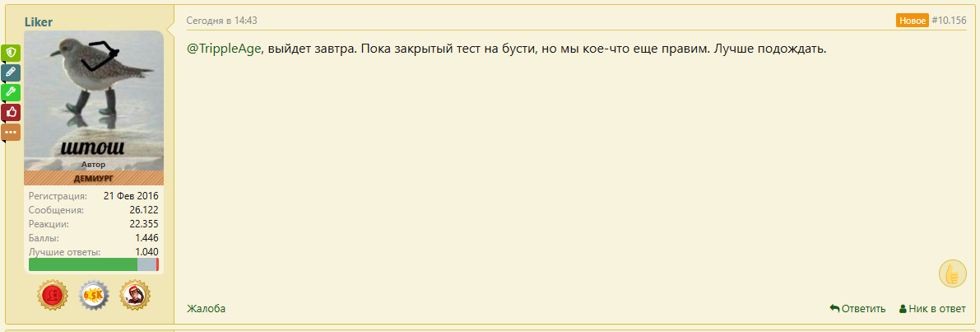The width and height of the screenshot is (980, 332).
Task: Click the 6.5K silver medal badge
Action: pos(94,295)
